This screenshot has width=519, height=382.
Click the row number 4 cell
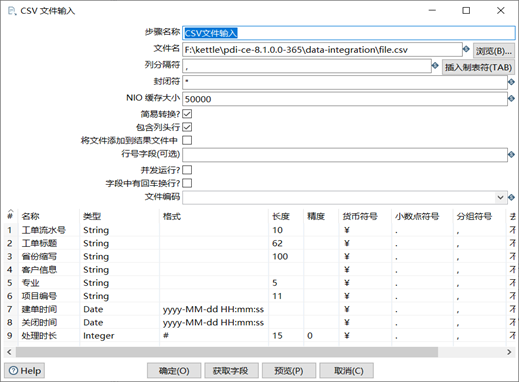(x=10, y=269)
